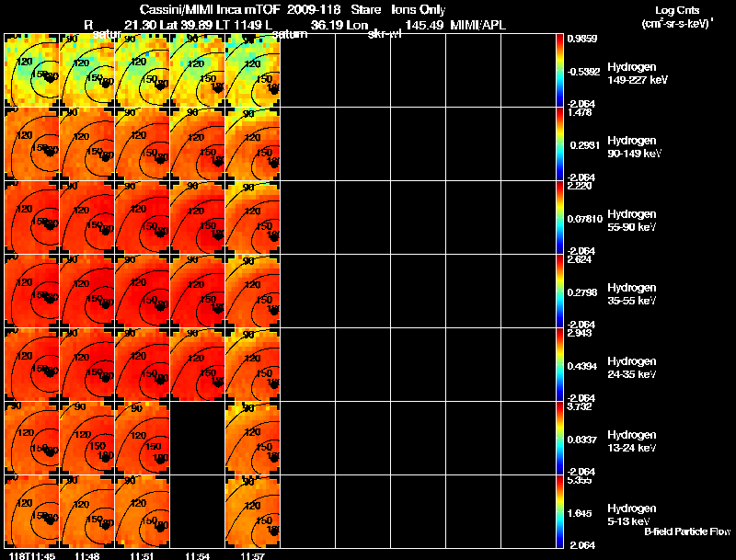
Task: Click the color bar beside Hydrogen 90-149 keV
Action: 559,144
